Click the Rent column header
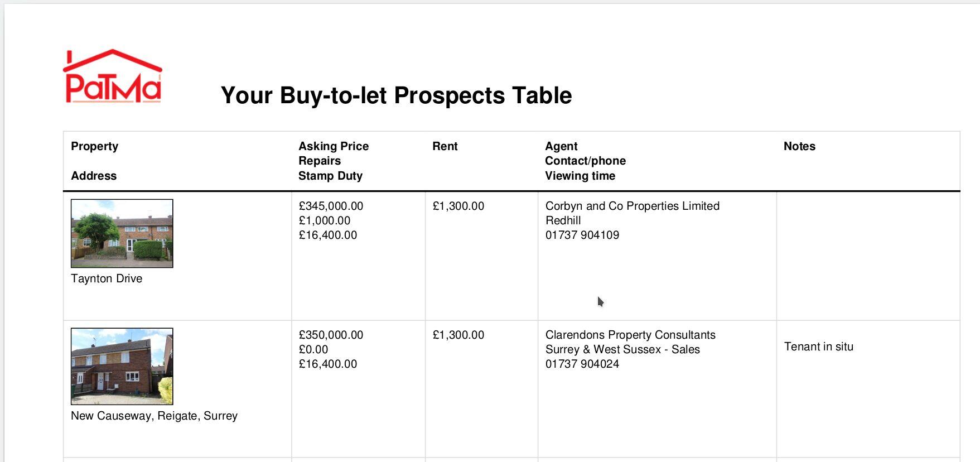 click(x=445, y=146)
